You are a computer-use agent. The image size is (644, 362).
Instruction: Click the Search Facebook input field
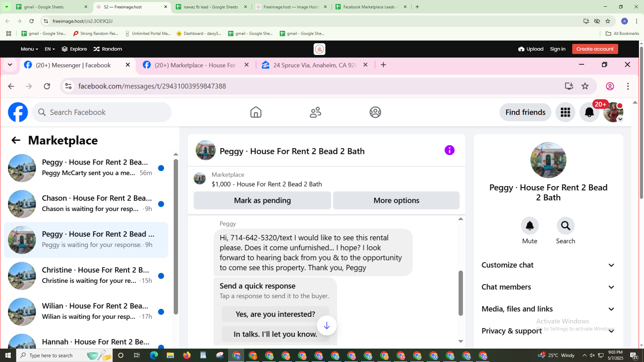point(102,112)
